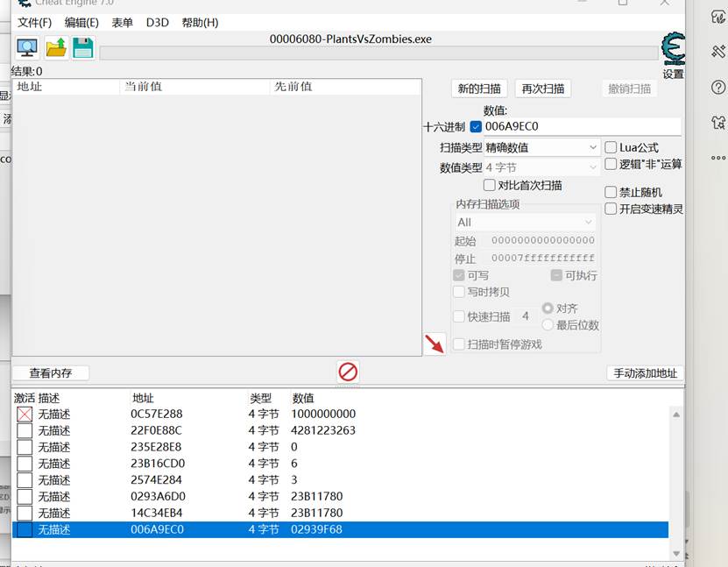
Task: Click the help question mark in sidebar
Action: coord(717,88)
